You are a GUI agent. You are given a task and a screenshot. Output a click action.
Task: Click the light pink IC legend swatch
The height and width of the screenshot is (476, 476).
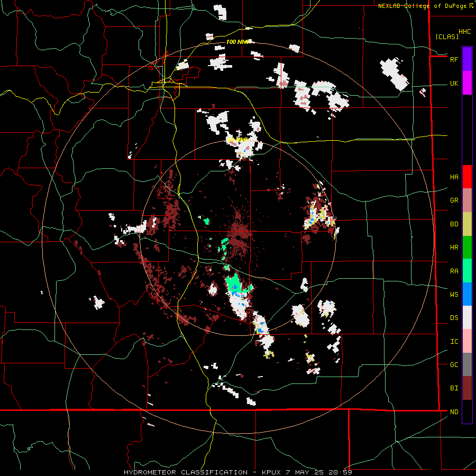(x=467, y=341)
